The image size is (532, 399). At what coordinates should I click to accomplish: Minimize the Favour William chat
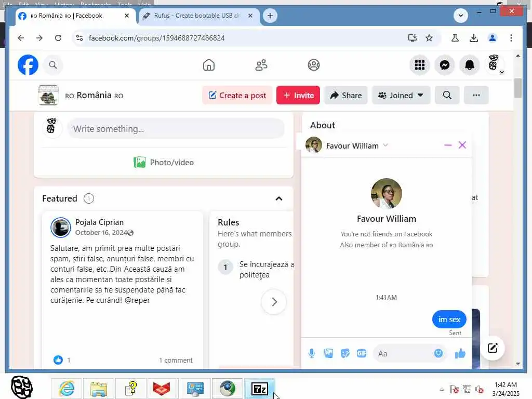[448, 145]
